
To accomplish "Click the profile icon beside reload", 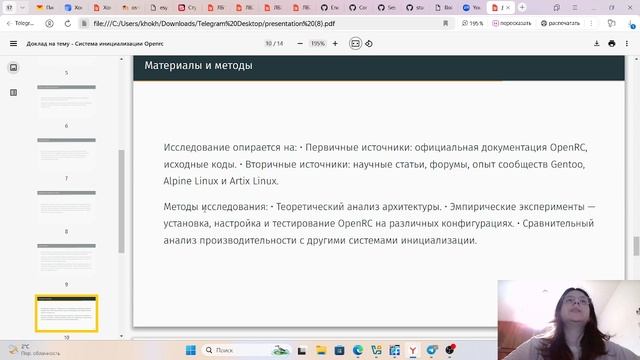I will tap(49, 24).
